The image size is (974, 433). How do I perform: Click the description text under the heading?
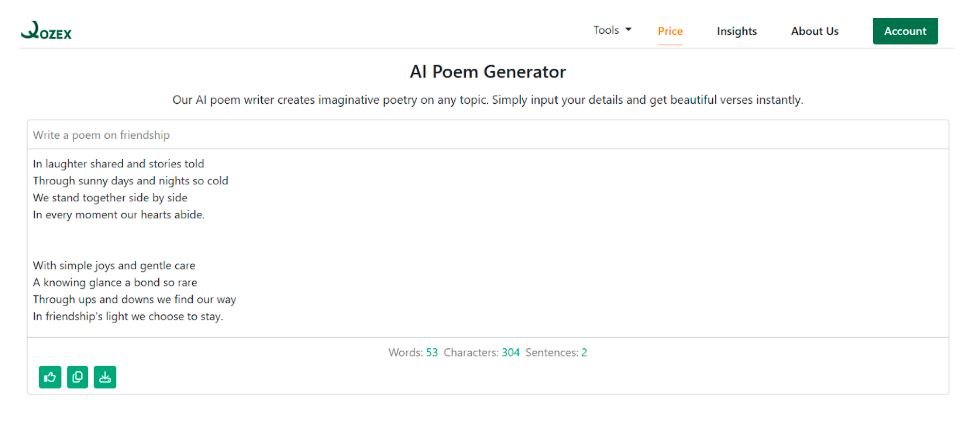[488, 100]
